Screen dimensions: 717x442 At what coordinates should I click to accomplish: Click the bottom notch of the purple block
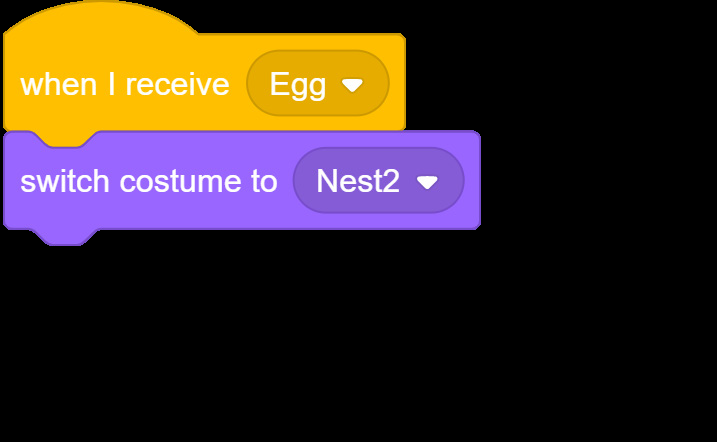click(66, 237)
